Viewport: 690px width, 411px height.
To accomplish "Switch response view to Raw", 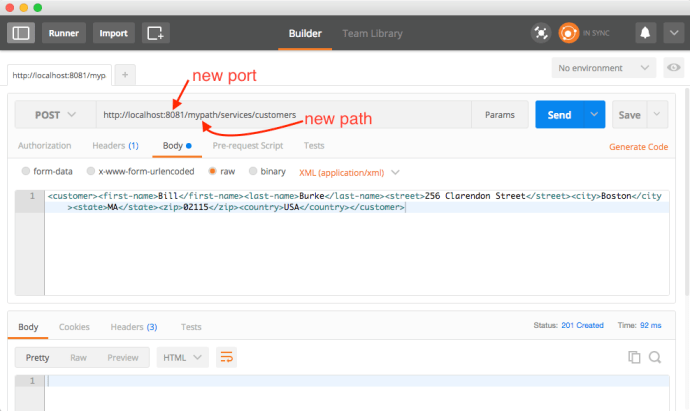I will (x=78, y=357).
